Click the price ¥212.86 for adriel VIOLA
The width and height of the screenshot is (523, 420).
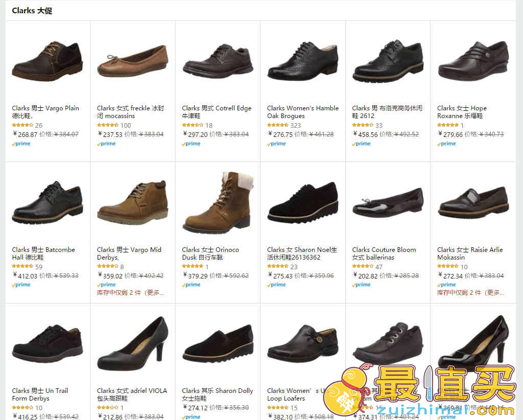tap(110, 416)
